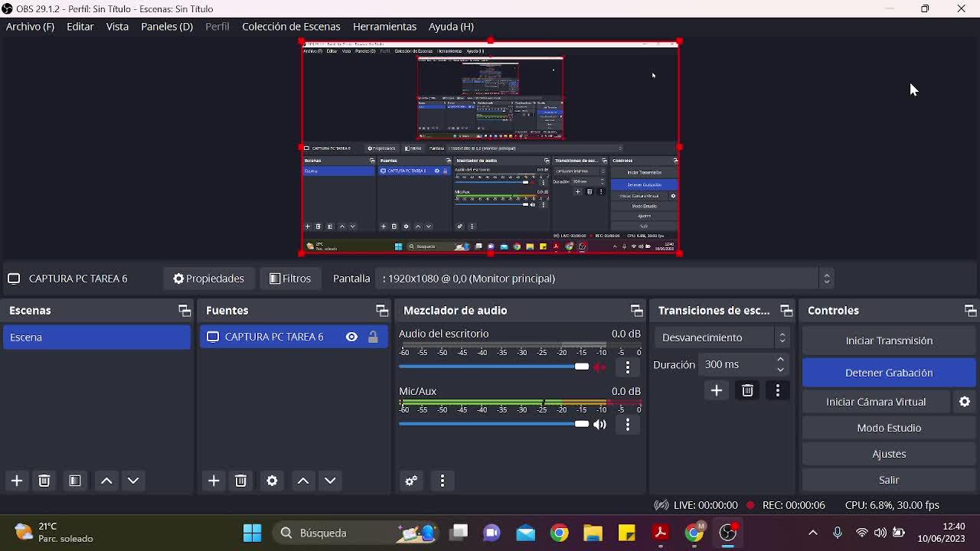
Task: Move source down with arrow icon
Action: 330,481
